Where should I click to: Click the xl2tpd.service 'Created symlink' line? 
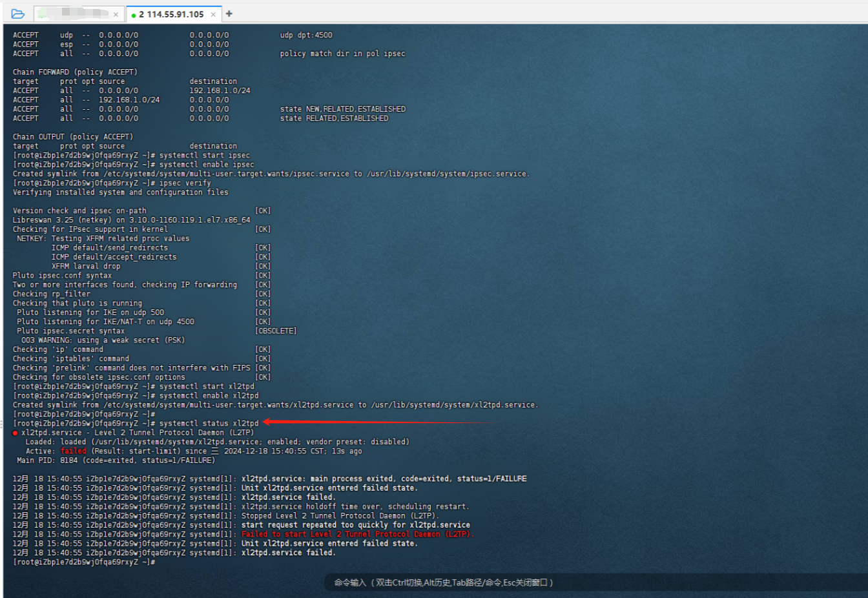(276, 405)
